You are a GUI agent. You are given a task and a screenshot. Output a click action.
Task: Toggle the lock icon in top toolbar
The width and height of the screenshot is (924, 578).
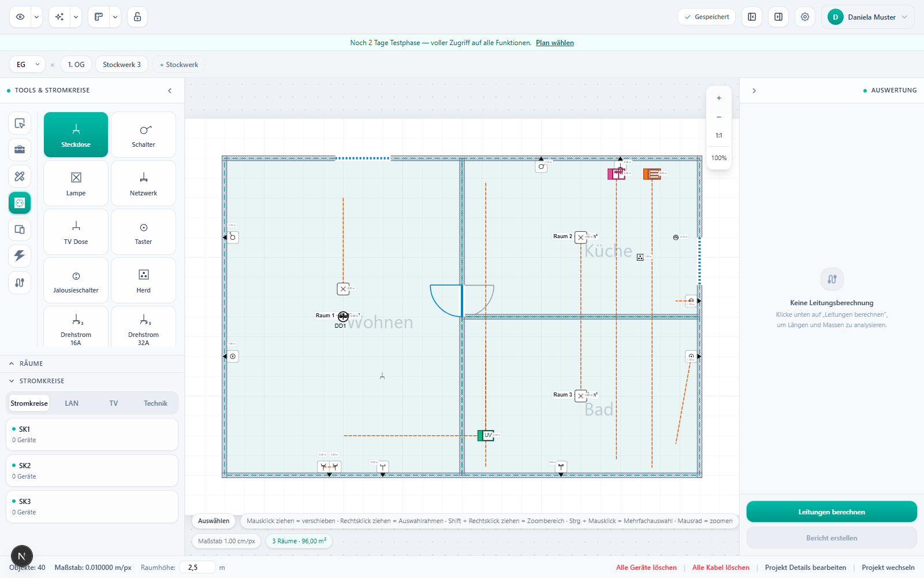click(137, 17)
